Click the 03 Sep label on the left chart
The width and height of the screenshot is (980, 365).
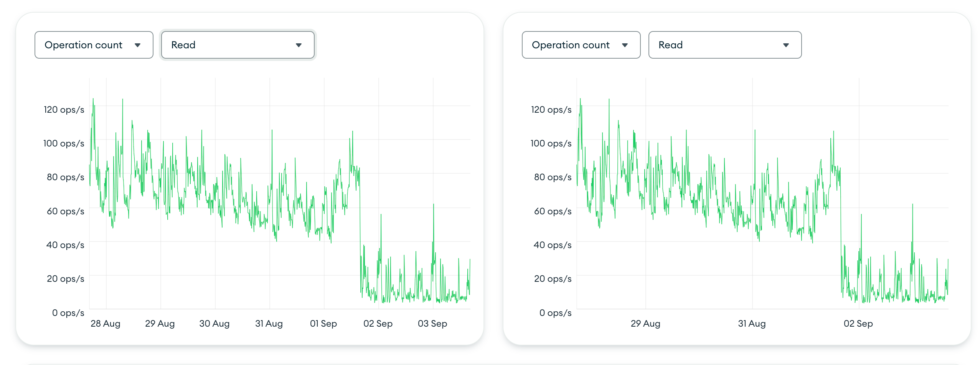(x=432, y=324)
